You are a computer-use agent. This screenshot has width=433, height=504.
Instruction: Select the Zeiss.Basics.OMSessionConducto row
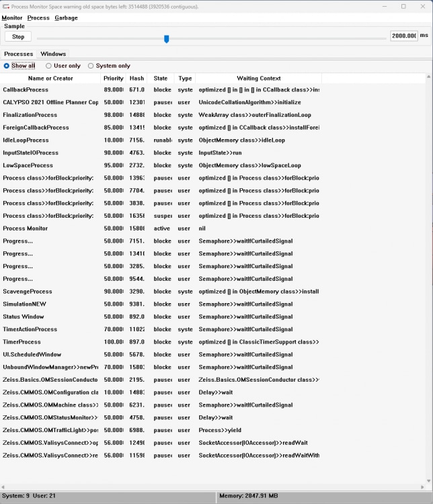click(161, 380)
